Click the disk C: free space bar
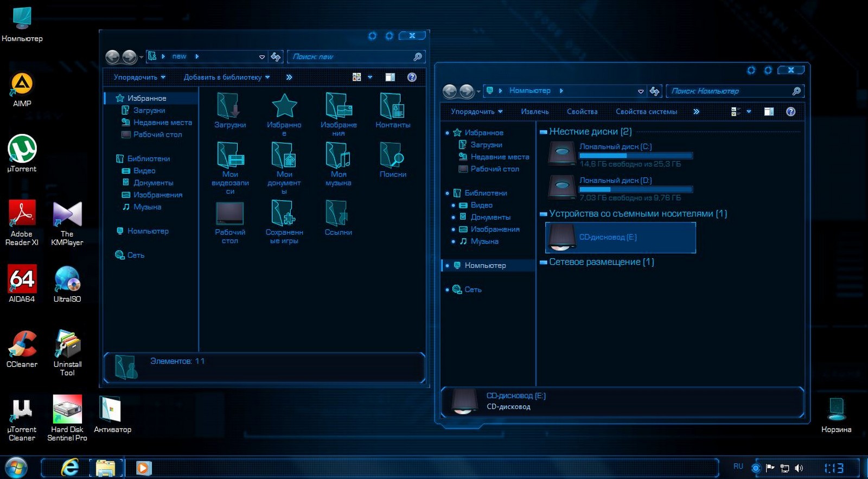This screenshot has width=868, height=479. point(636,156)
